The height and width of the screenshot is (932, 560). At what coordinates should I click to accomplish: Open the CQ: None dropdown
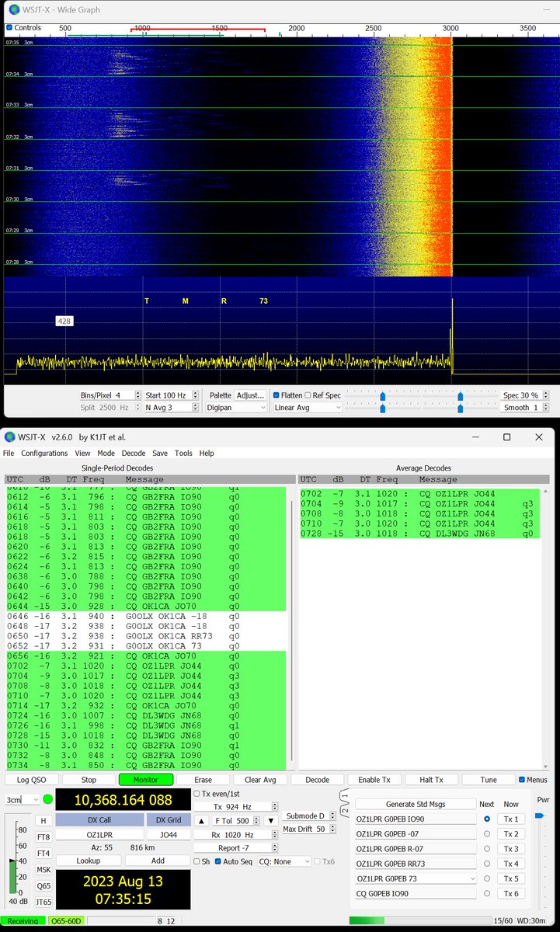click(283, 861)
